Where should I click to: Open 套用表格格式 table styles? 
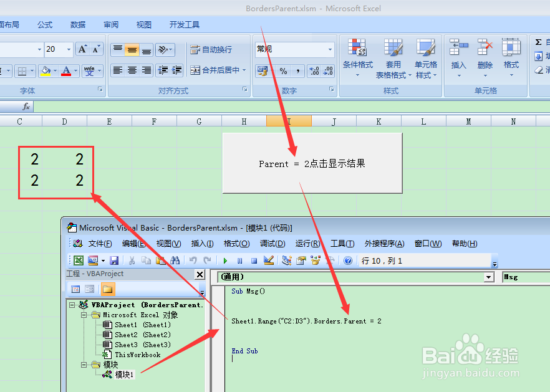click(393, 58)
